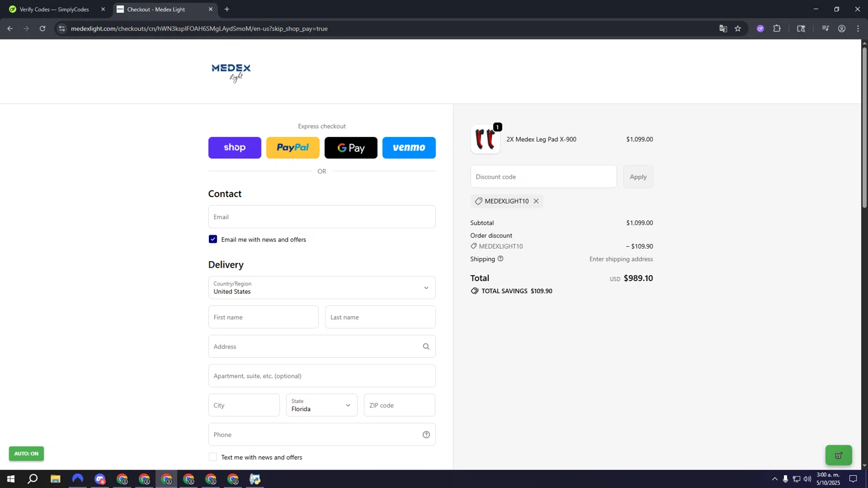
Task: Click the TOTAL SAVINGS $109.90 text
Action: coord(517,291)
